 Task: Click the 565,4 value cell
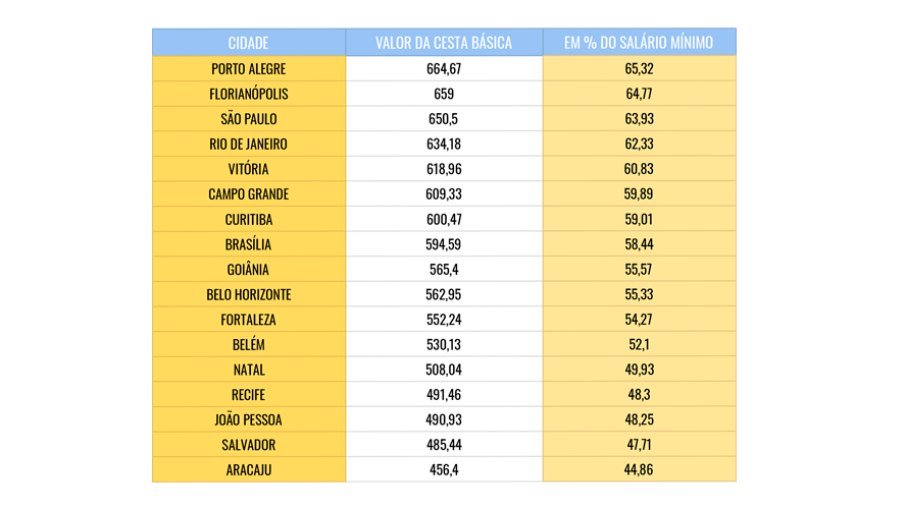click(443, 269)
